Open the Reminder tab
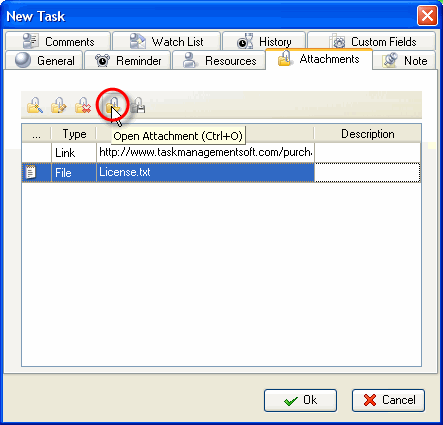Screen dimensions: 443x425 pos(128,60)
